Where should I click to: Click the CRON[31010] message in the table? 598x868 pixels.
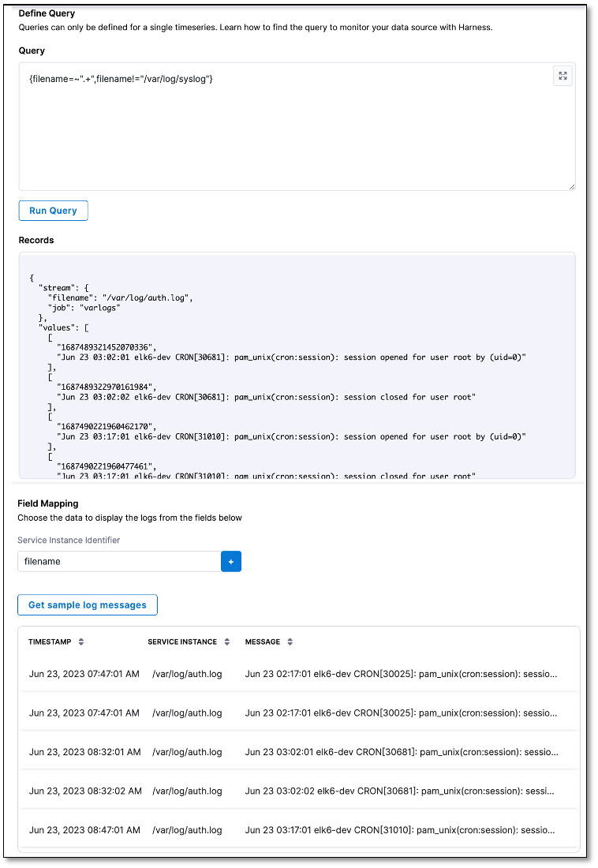[401, 830]
